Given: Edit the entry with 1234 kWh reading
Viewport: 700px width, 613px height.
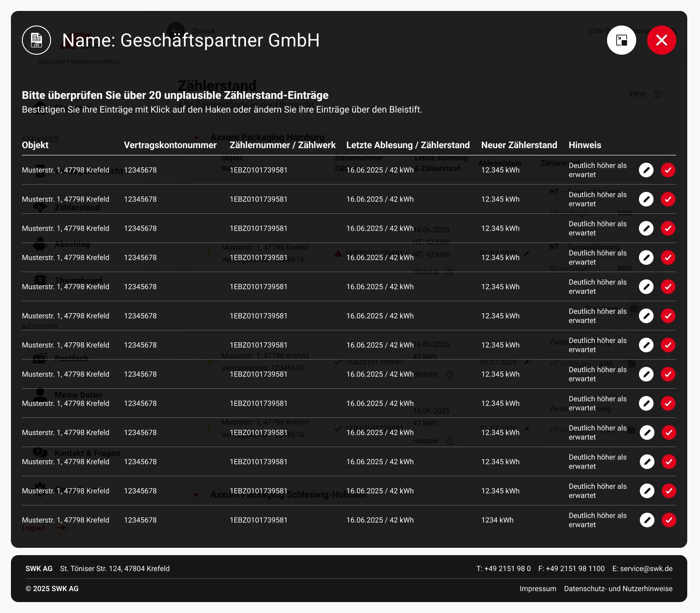Looking at the screenshot, I should (x=647, y=520).
